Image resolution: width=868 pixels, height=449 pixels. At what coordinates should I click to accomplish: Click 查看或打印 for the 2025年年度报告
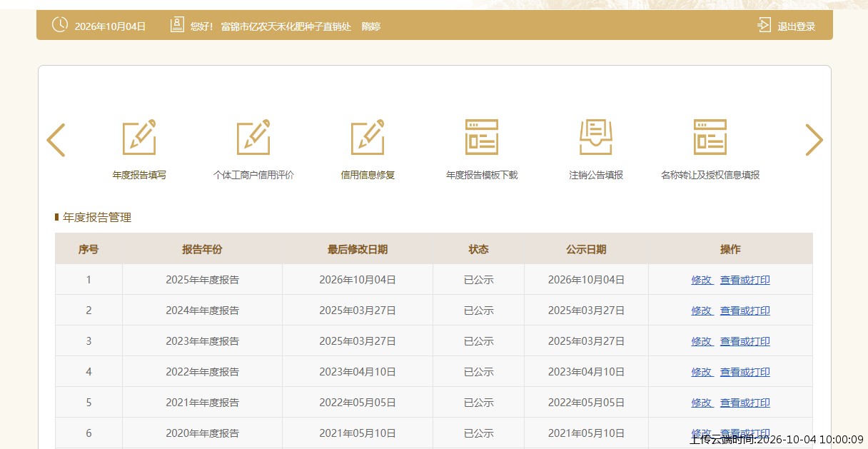click(x=745, y=280)
